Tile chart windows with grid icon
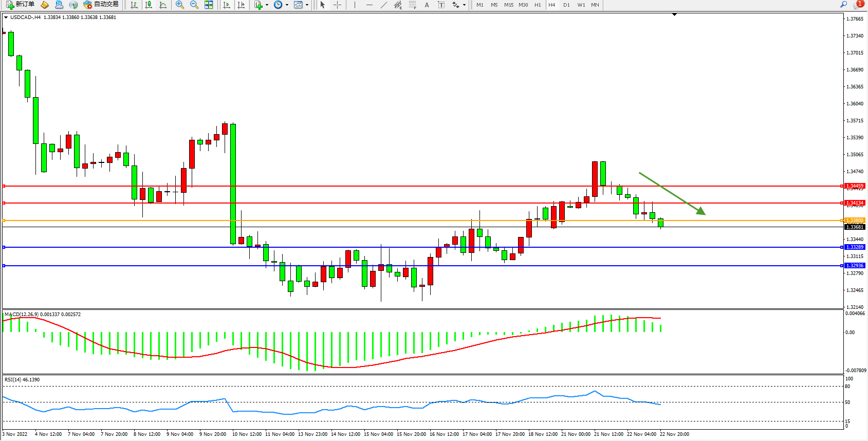868x441 pixels. [x=209, y=5]
